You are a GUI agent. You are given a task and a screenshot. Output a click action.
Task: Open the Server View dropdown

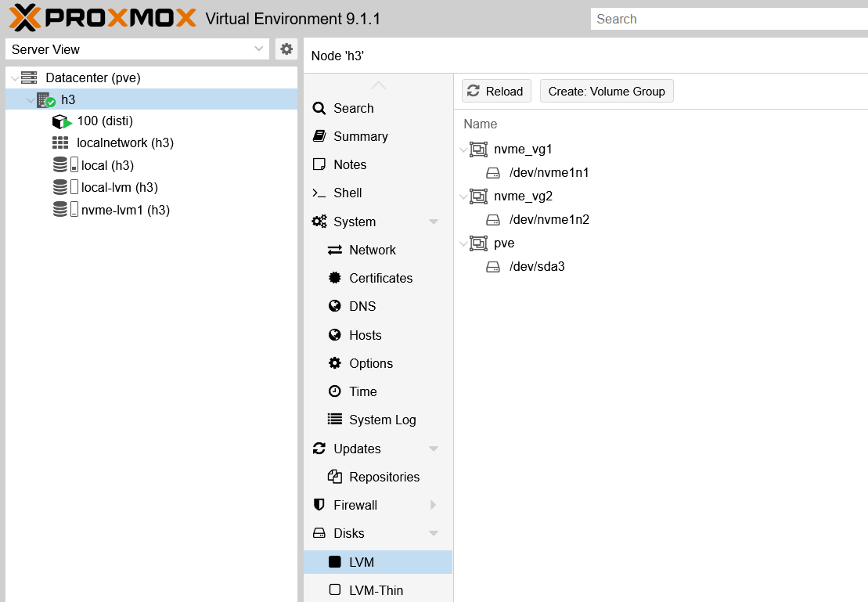click(x=258, y=49)
